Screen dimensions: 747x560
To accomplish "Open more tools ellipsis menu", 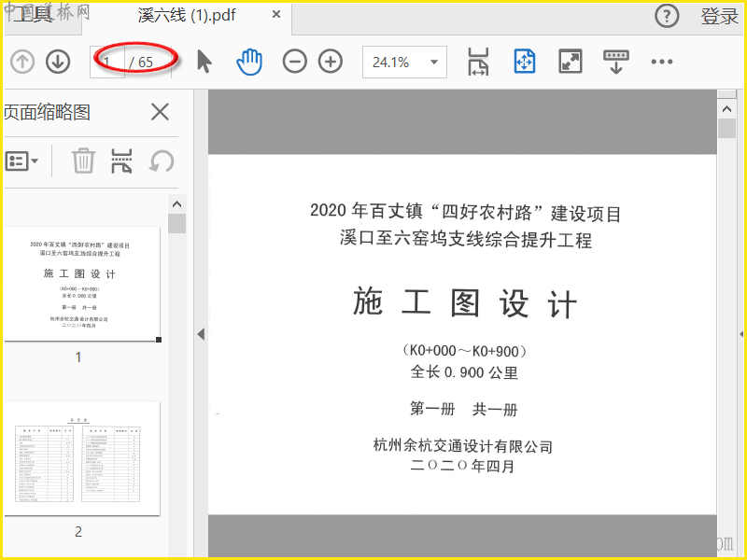I will [662, 62].
